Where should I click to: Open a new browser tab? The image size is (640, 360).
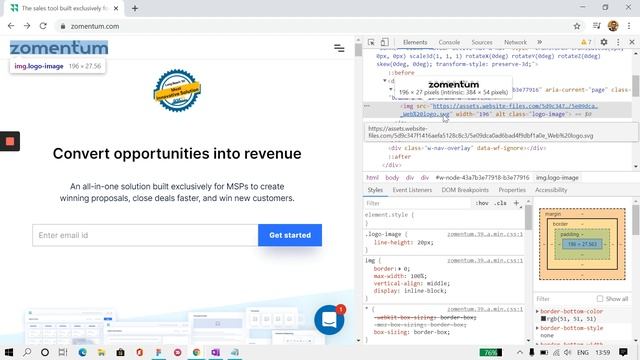(x=135, y=8)
